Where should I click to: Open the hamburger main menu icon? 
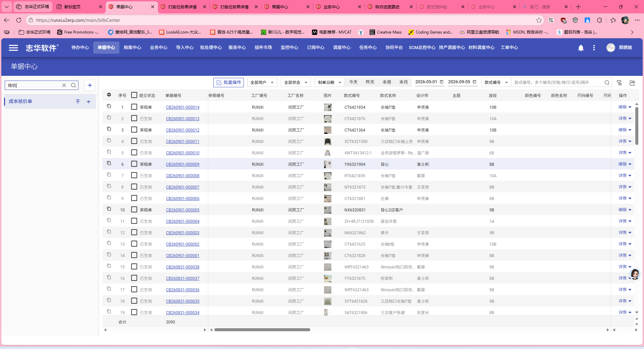click(x=13, y=48)
